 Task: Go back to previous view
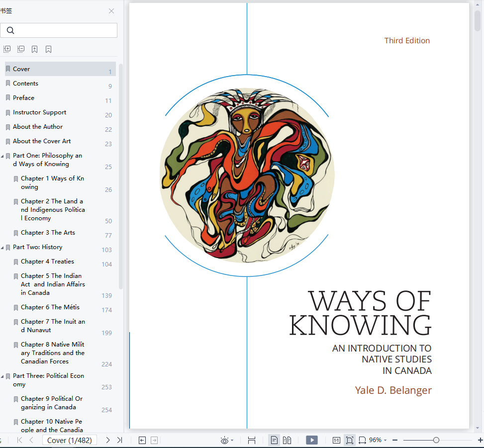coord(142,440)
